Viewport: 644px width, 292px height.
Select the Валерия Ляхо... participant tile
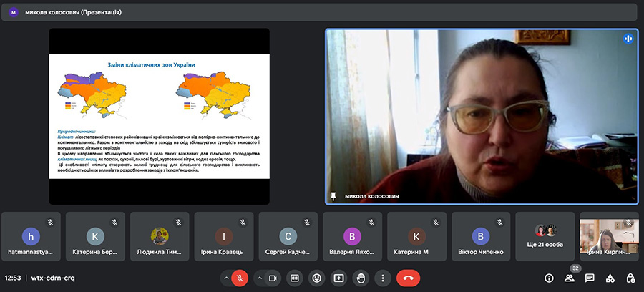tap(352, 237)
